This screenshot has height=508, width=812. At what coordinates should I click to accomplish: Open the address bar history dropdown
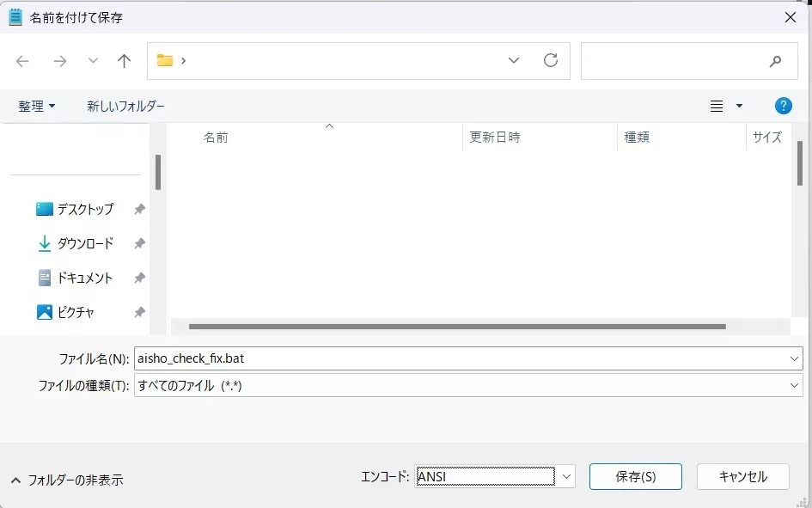pos(514,60)
